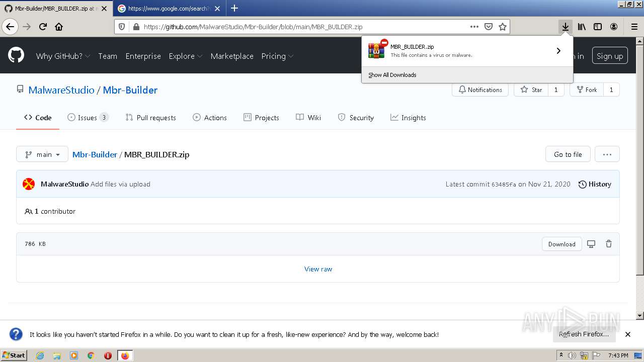
Task: Open the Mbr-Builder repository title link
Action: 130,90
